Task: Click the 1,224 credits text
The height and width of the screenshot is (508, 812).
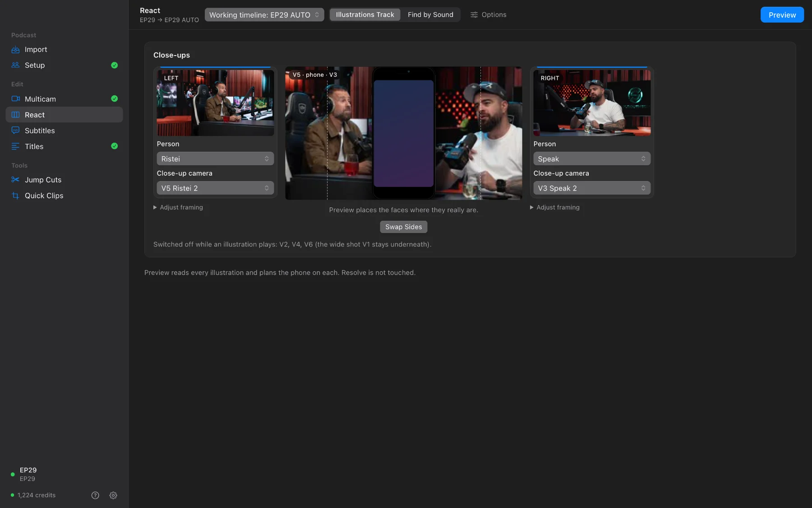Action: point(37,495)
